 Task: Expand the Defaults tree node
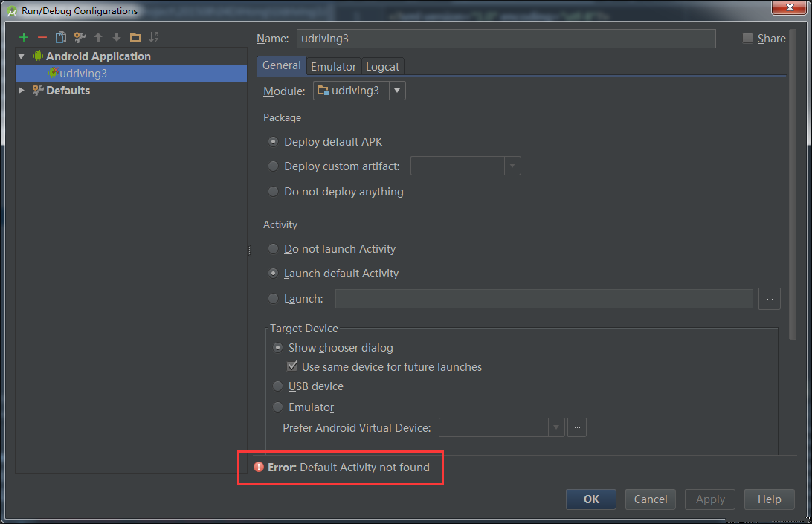pos(22,91)
